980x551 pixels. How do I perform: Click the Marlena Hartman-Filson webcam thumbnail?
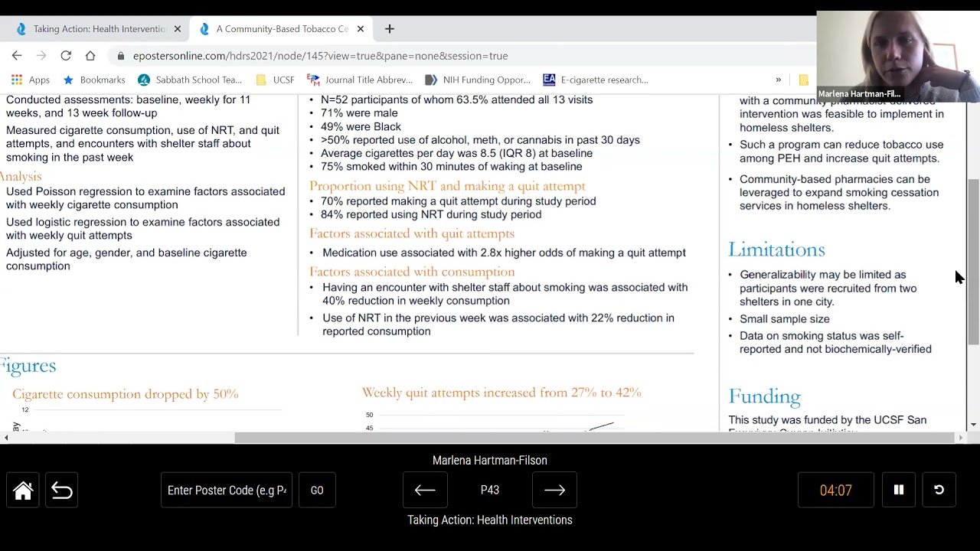tap(898, 57)
